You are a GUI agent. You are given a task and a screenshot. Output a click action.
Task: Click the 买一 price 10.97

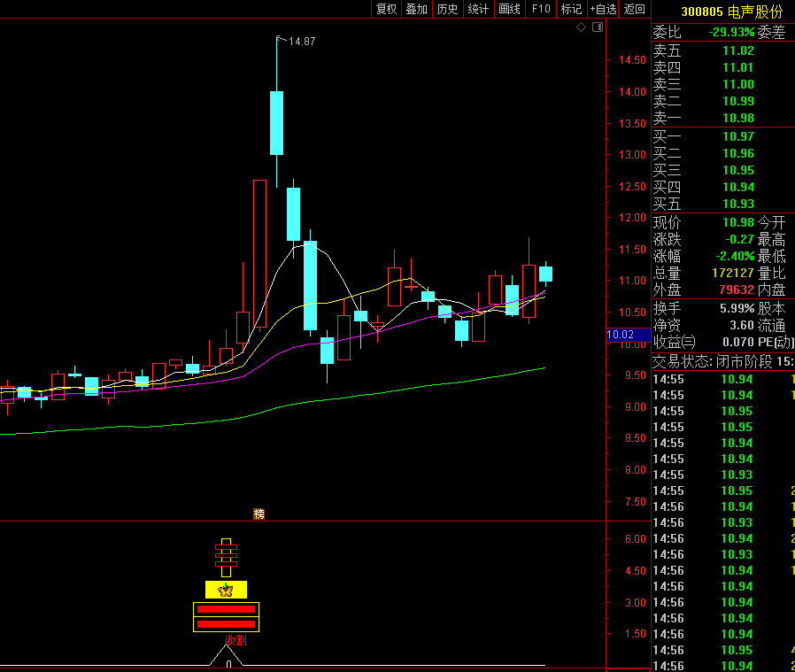point(738,136)
